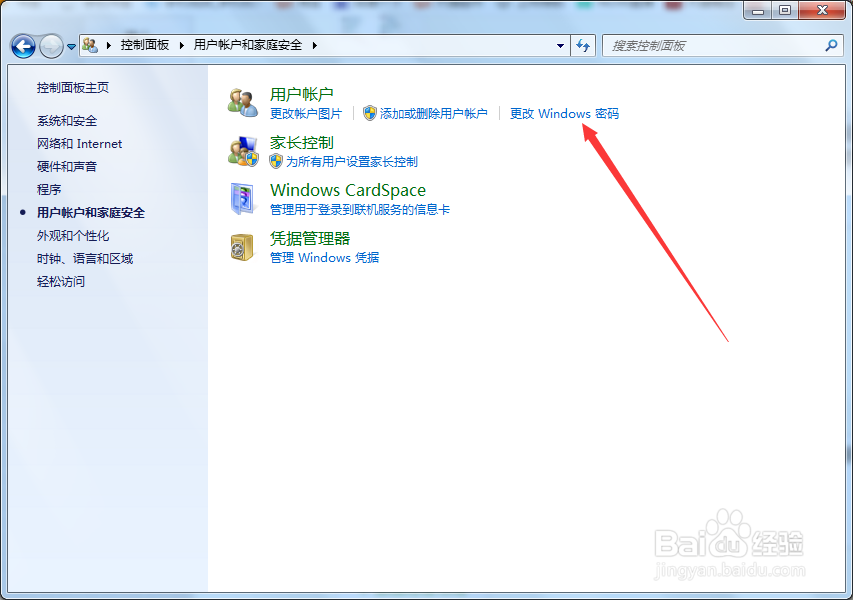Open 更改 Windows 密码

pos(563,114)
